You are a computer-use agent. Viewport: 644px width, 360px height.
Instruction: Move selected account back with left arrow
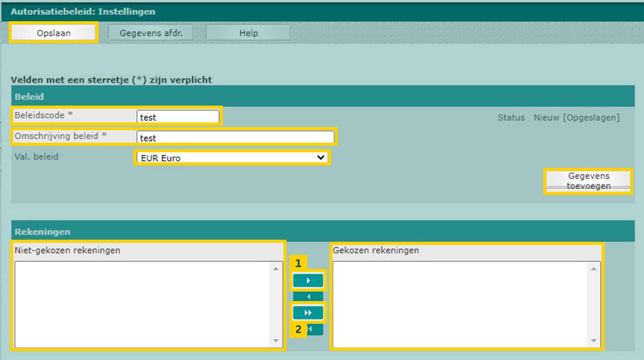coord(308,296)
